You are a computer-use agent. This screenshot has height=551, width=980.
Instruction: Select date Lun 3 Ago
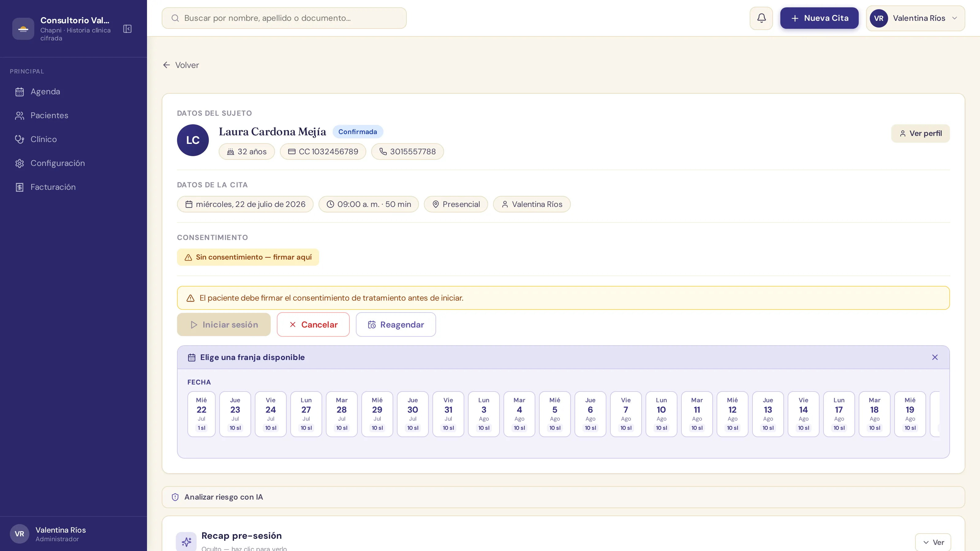(484, 414)
